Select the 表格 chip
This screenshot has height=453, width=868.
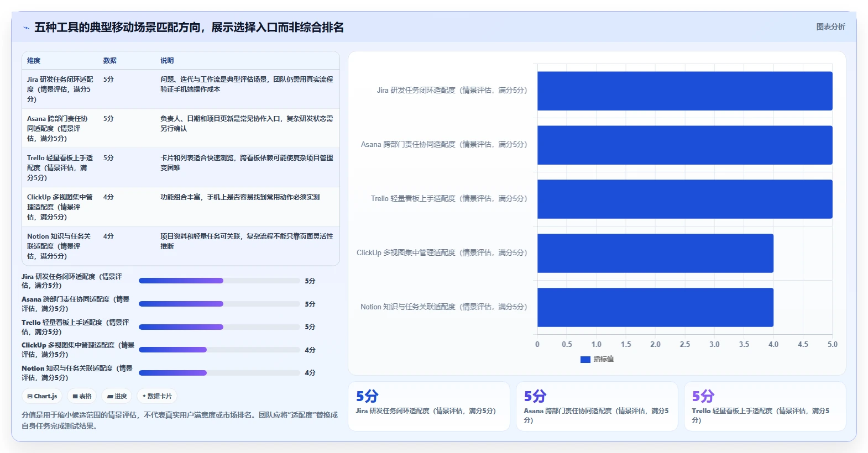tap(82, 396)
